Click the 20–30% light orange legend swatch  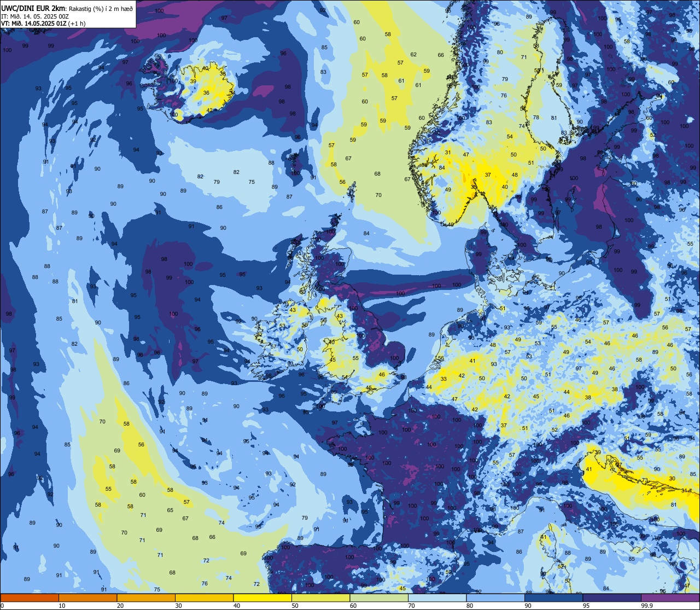146,597
